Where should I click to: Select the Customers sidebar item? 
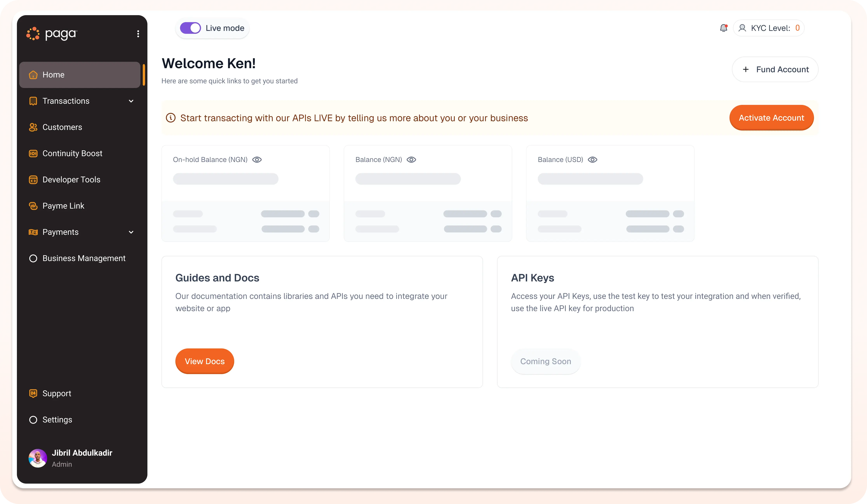[x=62, y=127]
